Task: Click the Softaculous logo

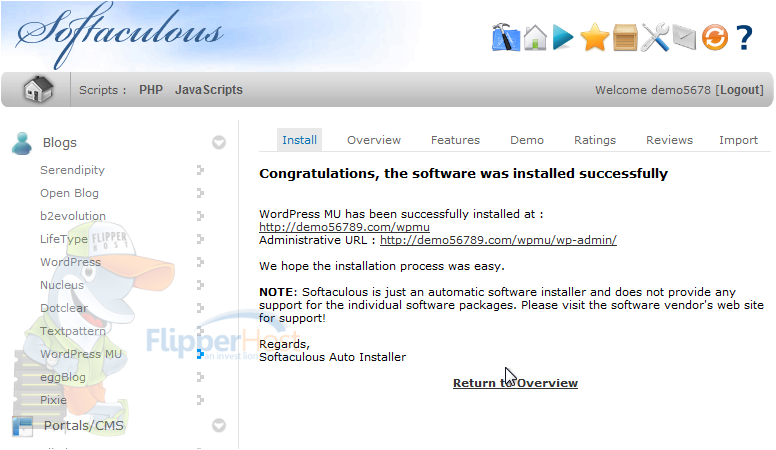Action: point(119,35)
